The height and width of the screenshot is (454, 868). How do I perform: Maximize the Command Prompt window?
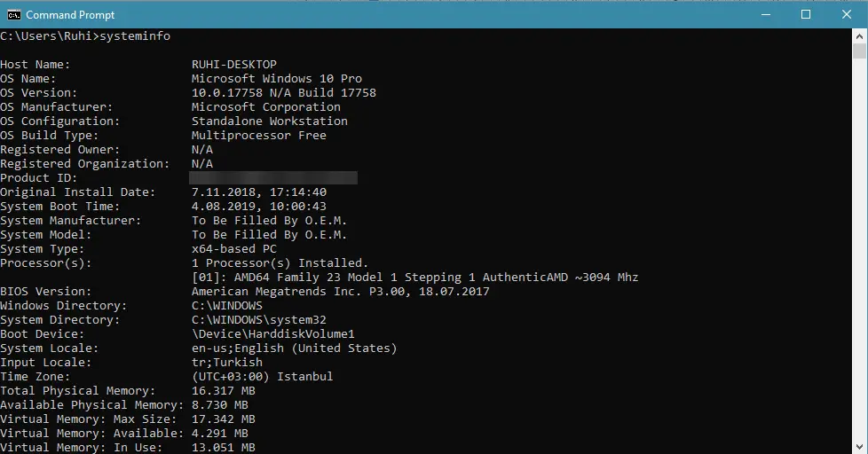pyautogui.click(x=806, y=15)
